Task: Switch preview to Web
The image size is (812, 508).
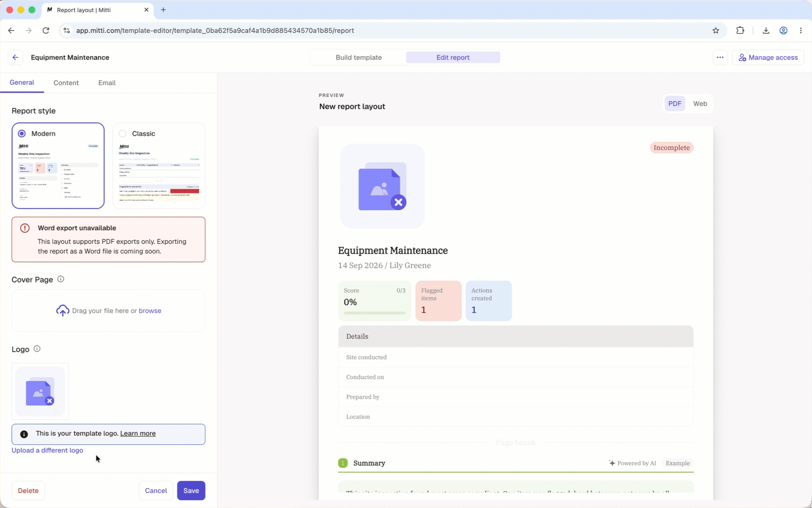Action: (700, 104)
